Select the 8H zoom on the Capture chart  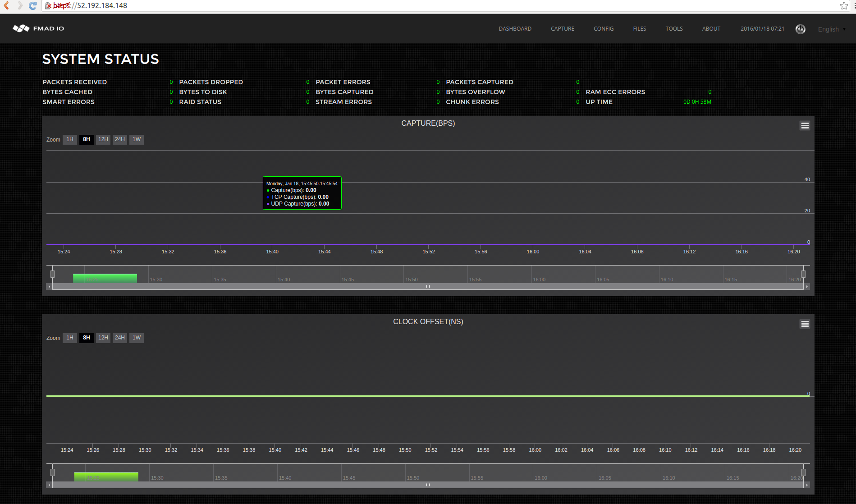86,139
